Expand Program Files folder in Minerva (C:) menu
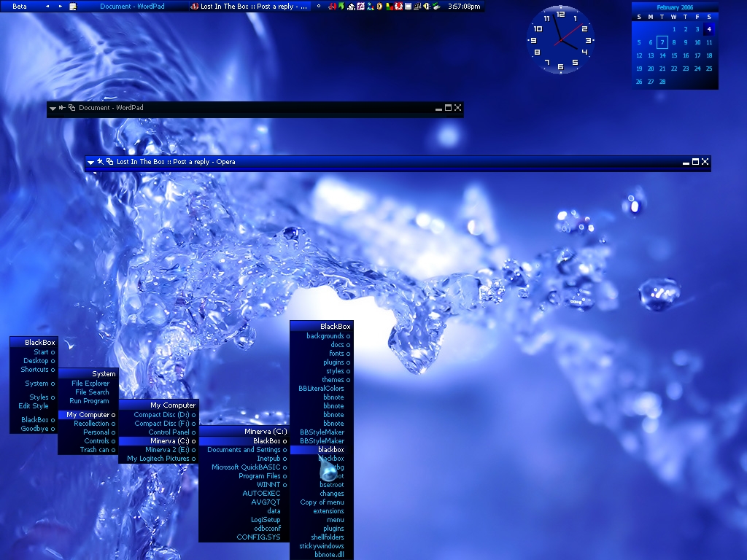This screenshot has height=560, width=747. 260,476
